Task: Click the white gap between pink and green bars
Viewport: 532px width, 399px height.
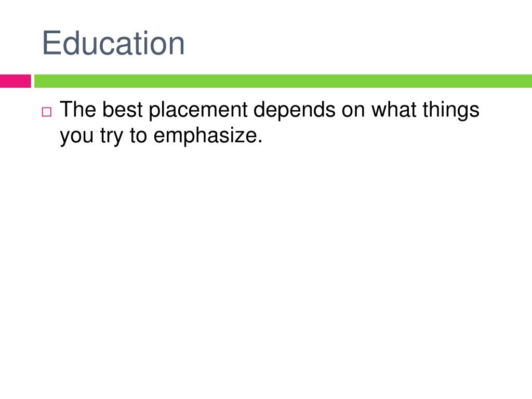Action: (33, 81)
